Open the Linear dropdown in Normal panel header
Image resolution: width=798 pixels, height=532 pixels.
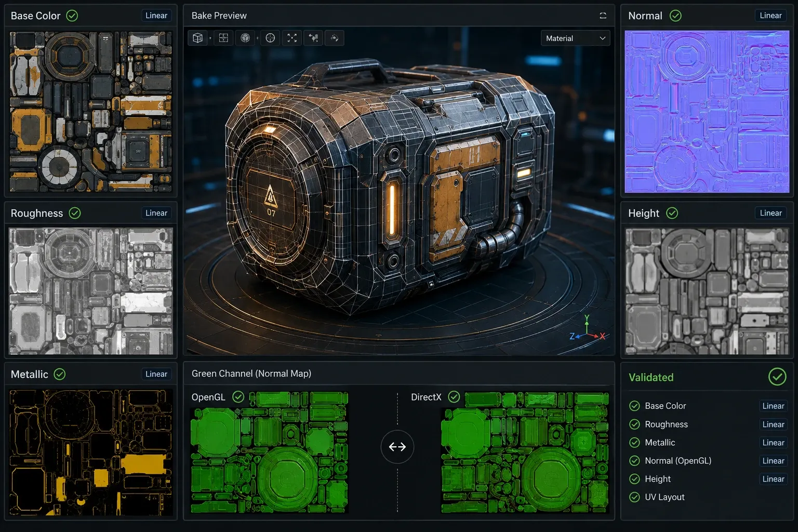coord(770,16)
